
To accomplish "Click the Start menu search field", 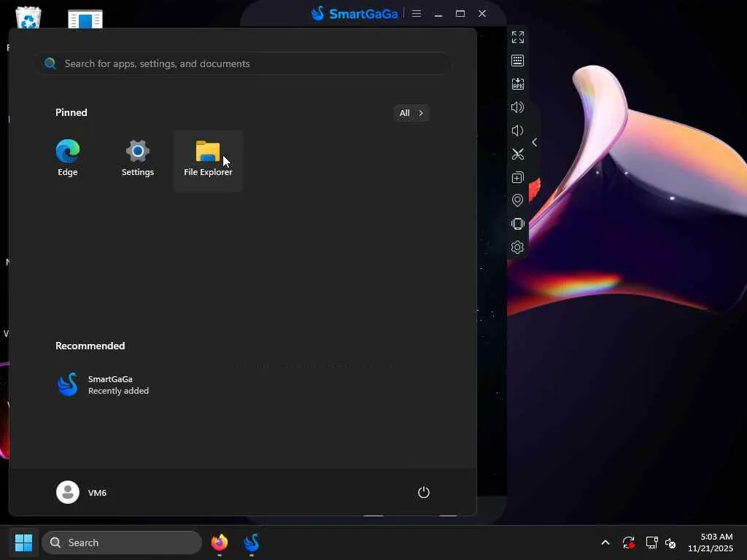I will [x=245, y=63].
